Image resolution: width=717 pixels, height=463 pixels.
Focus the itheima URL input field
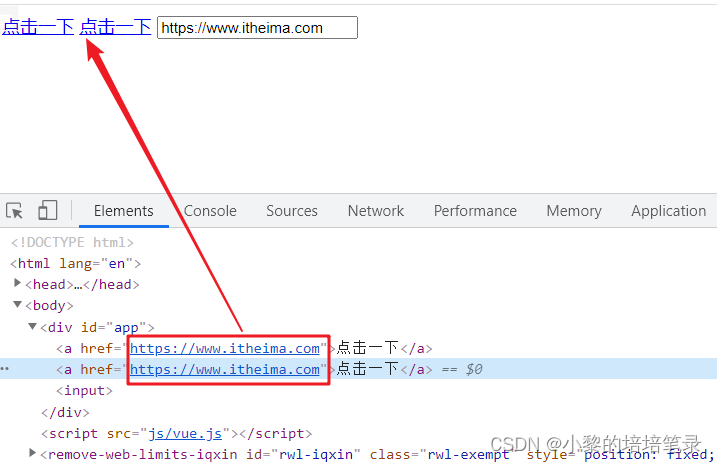coord(257,28)
